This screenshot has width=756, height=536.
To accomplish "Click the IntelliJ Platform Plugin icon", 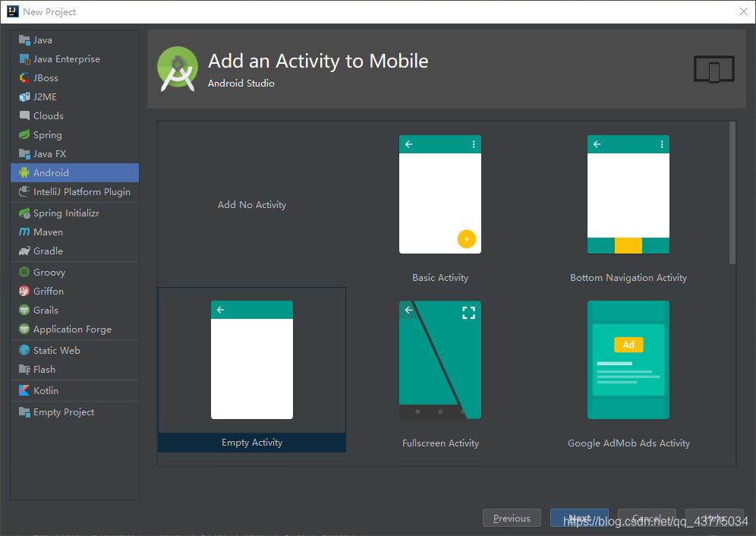I will [x=24, y=191].
